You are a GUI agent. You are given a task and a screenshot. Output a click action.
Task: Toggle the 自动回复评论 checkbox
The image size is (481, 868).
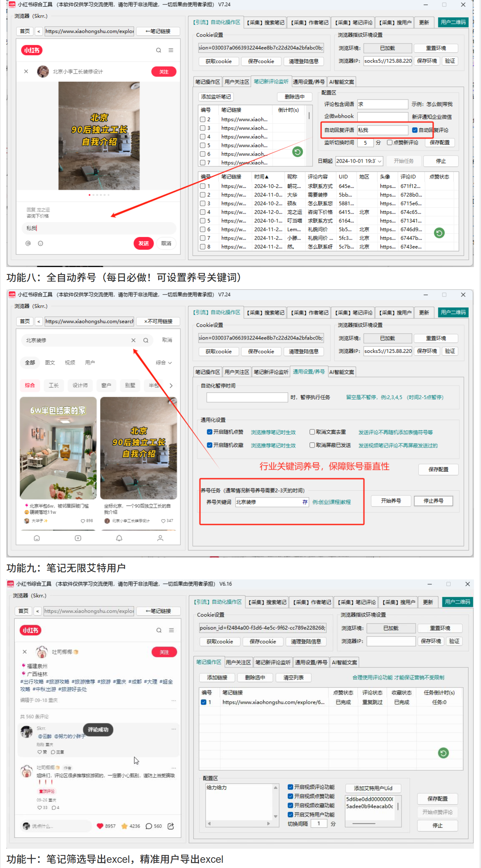(415, 130)
